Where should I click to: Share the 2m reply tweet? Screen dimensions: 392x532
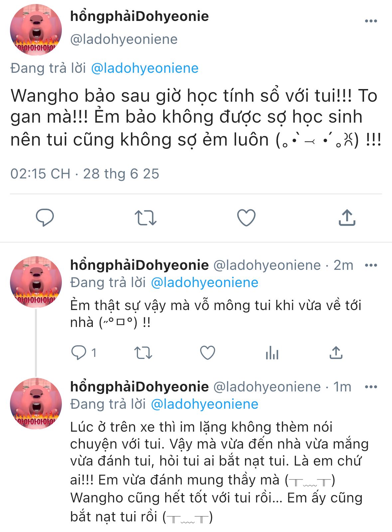pos(336,353)
